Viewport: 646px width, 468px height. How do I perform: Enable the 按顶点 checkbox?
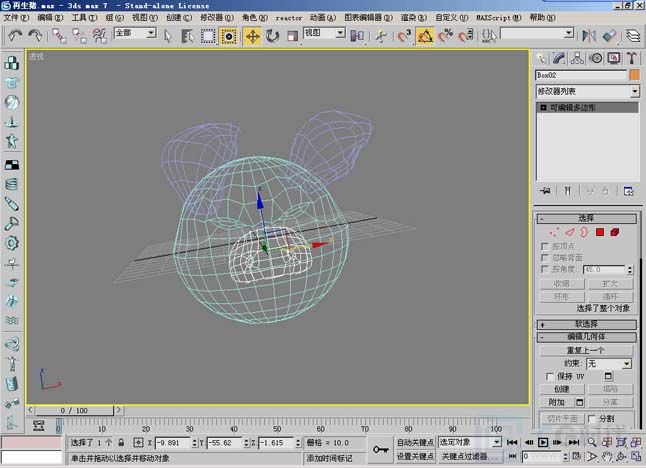(x=544, y=246)
